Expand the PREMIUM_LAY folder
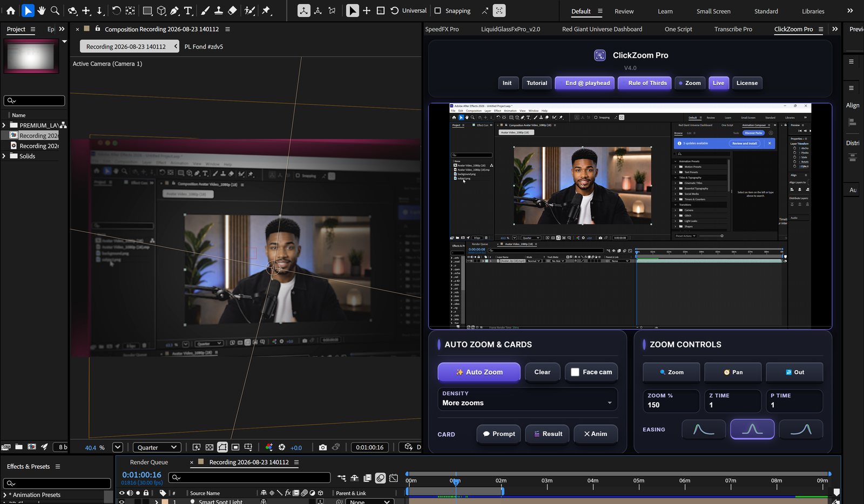 tap(4, 125)
